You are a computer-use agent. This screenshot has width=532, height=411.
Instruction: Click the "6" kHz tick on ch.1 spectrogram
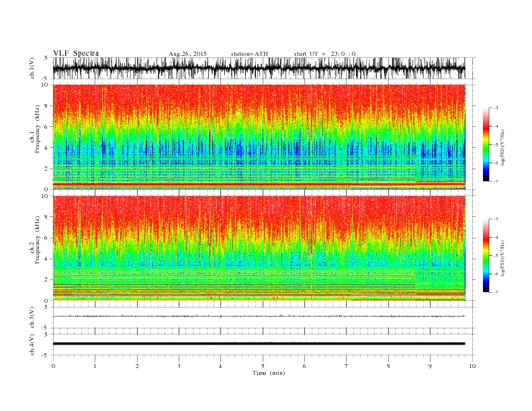pyautogui.click(x=47, y=127)
